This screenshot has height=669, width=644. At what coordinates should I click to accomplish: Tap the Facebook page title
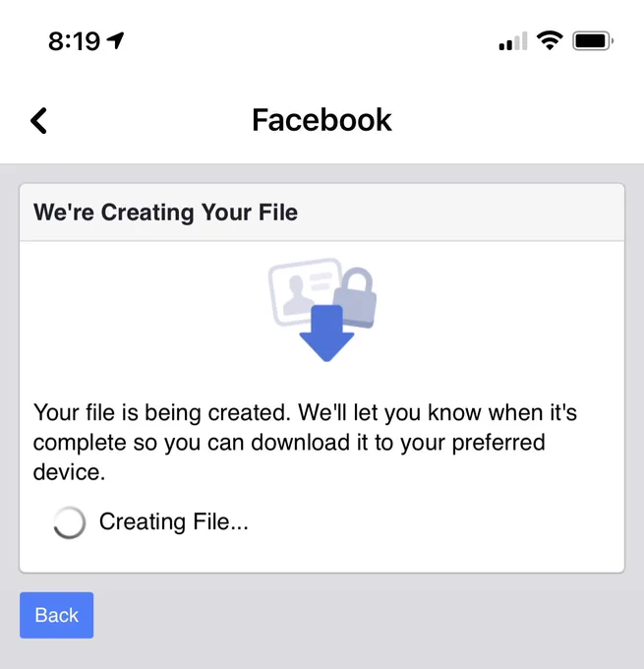(x=322, y=120)
